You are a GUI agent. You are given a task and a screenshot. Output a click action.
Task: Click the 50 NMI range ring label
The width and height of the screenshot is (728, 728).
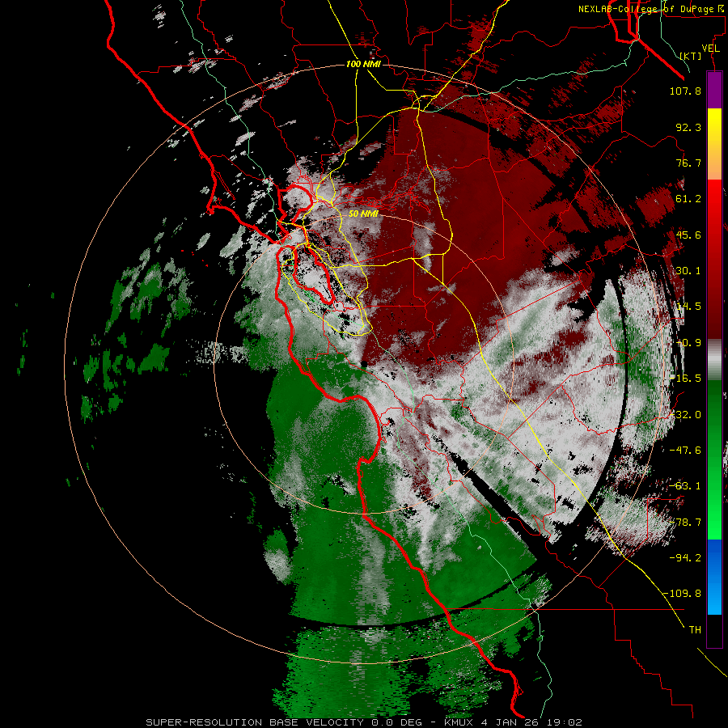click(x=363, y=214)
